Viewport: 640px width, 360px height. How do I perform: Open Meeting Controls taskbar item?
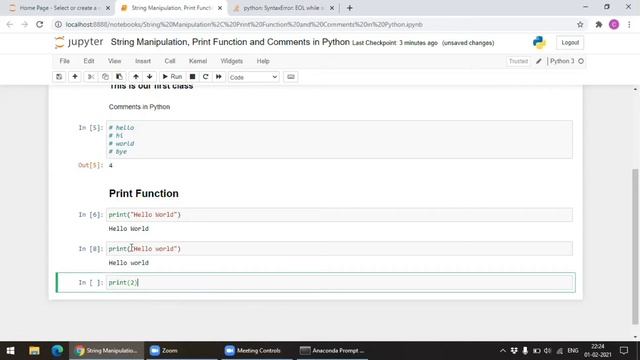click(x=258, y=351)
